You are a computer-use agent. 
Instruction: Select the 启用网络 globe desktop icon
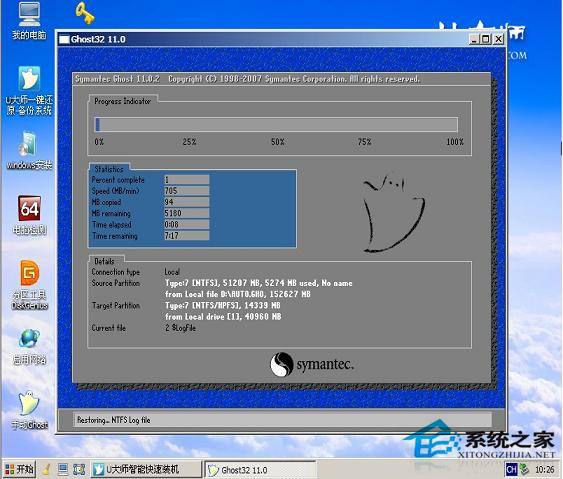tap(29, 347)
